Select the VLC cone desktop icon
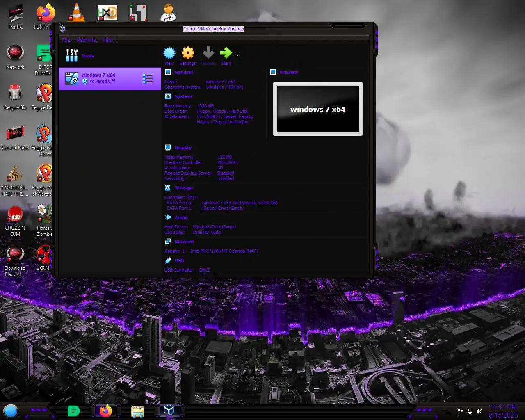 click(x=76, y=13)
